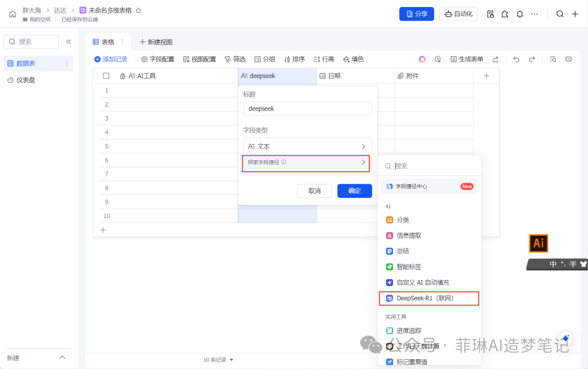The width and height of the screenshot is (588, 369).
Task: Open the find-in-table icon
Action: (553, 59)
